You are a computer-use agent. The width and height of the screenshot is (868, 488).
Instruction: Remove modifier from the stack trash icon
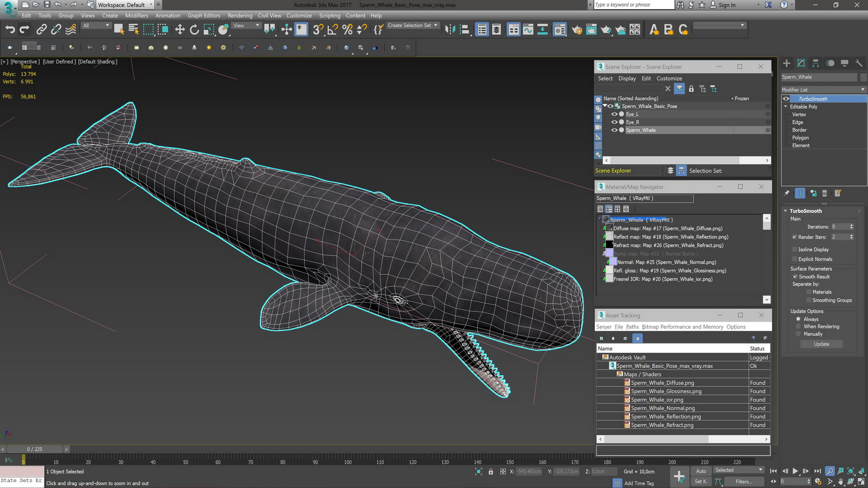(825, 193)
